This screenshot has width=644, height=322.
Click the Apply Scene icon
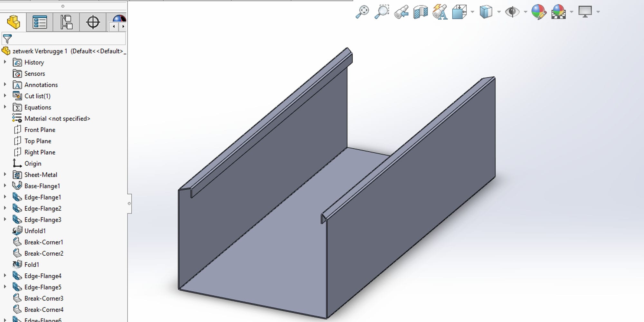pyautogui.click(x=559, y=12)
